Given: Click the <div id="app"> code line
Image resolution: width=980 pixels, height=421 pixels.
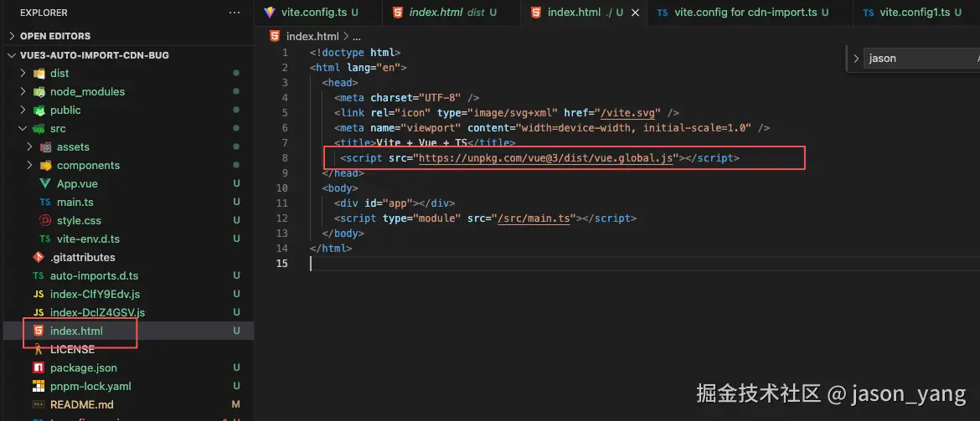Looking at the screenshot, I should (395, 203).
